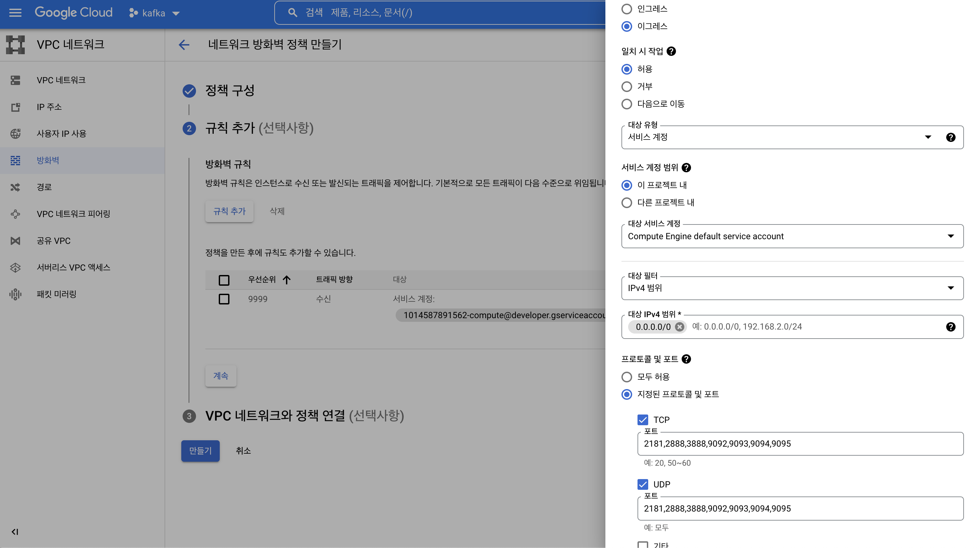Collapse the sidebar using bottom-left arrow icon

coord(15,532)
